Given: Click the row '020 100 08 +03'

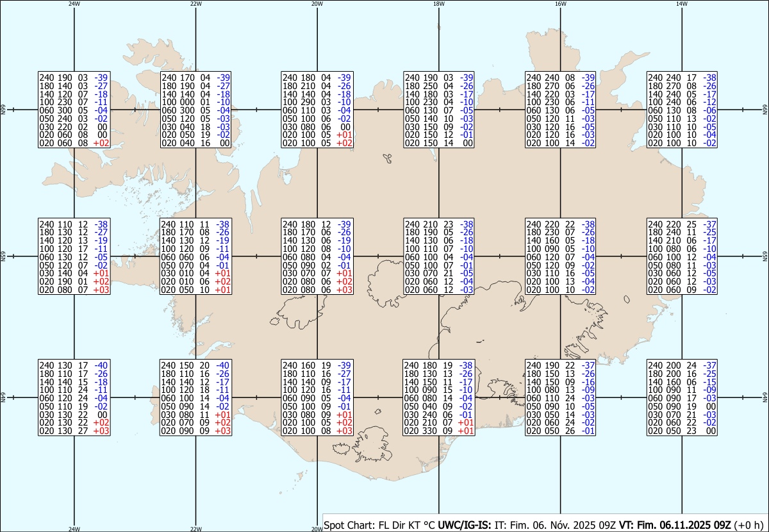Looking at the screenshot, I should click(317, 431).
